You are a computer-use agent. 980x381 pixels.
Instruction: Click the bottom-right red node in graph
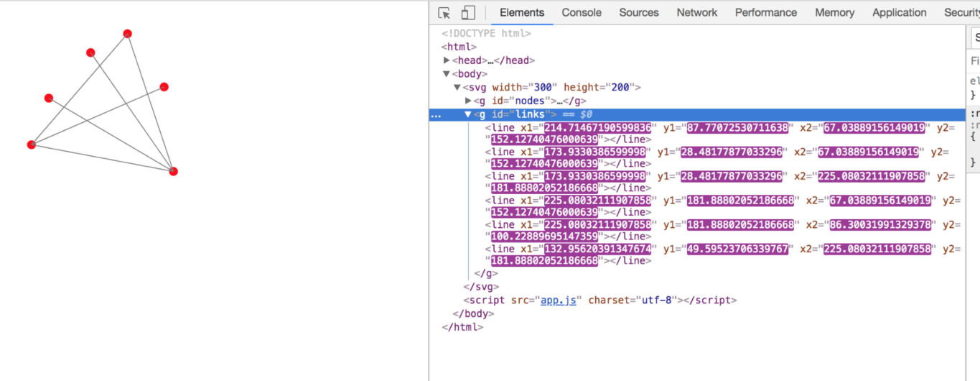point(173,171)
